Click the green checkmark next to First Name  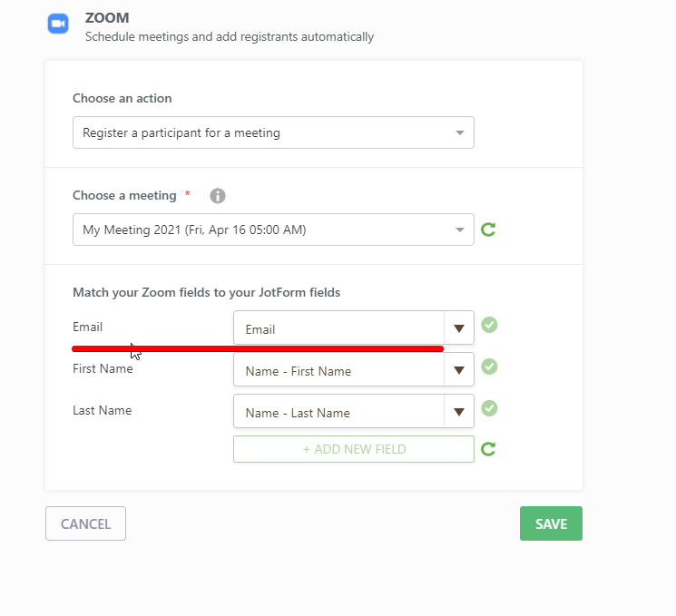coord(489,367)
